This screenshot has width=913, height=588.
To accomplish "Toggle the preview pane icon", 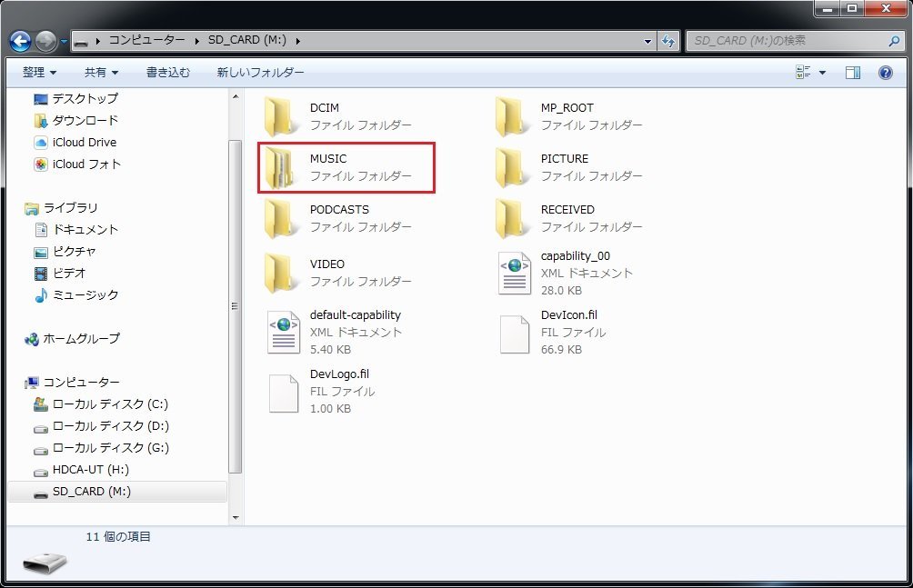I will click(x=852, y=73).
